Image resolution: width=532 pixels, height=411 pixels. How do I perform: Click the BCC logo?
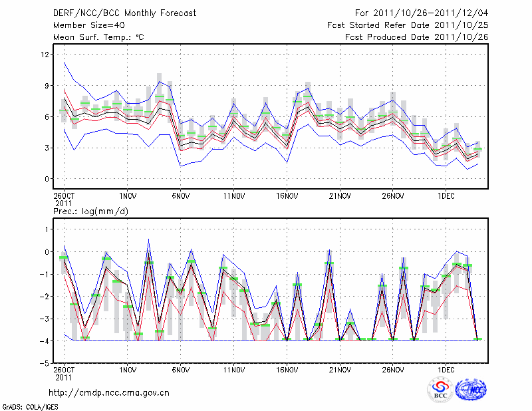(x=440, y=390)
